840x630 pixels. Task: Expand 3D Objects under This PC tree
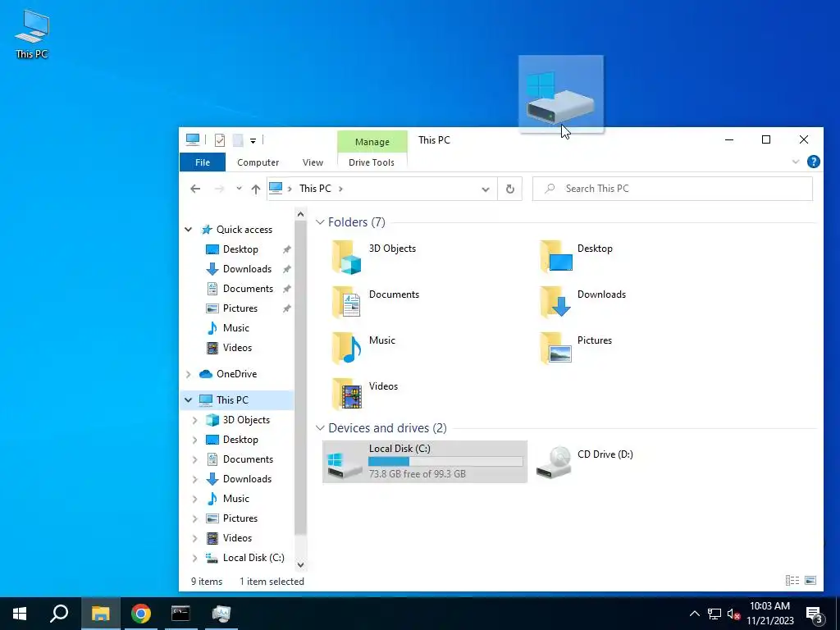(195, 420)
